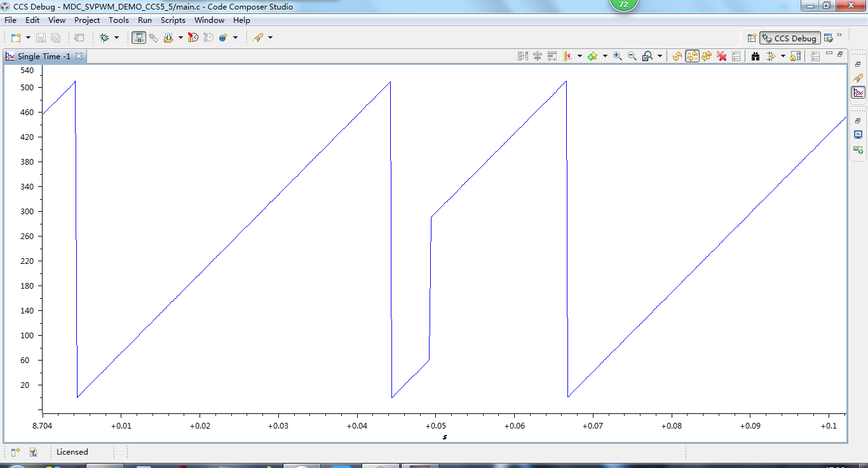Click the green Debug bug icon

(104, 38)
